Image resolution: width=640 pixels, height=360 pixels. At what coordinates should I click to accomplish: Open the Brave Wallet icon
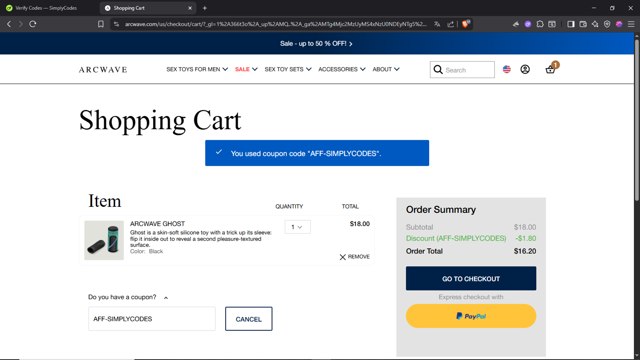(583, 24)
